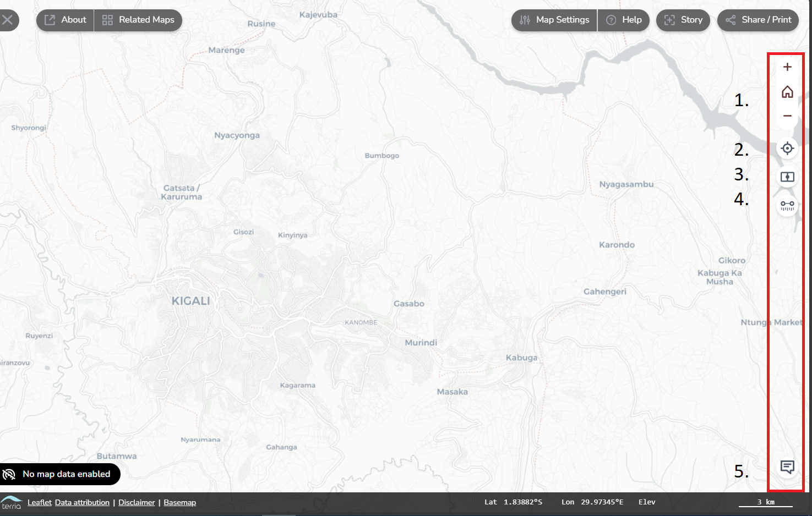Activate the measure distance tool
812x516 pixels.
click(787, 206)
